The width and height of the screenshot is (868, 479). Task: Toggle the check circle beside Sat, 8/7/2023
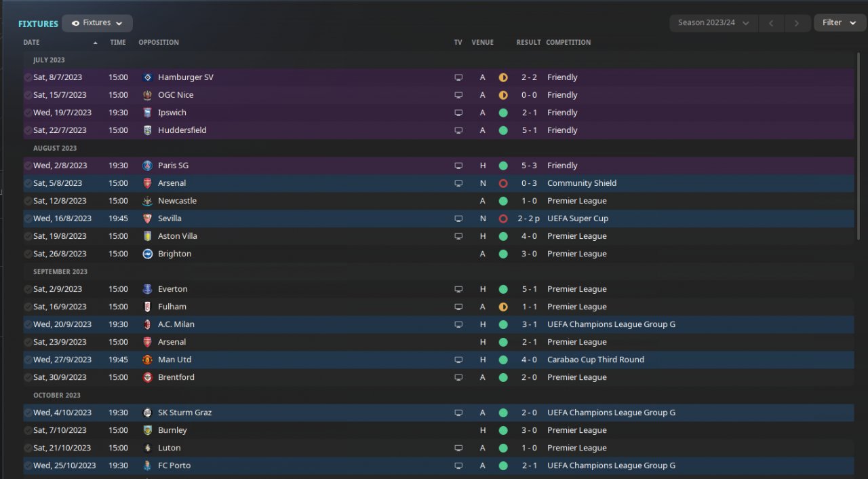[28, 77]
